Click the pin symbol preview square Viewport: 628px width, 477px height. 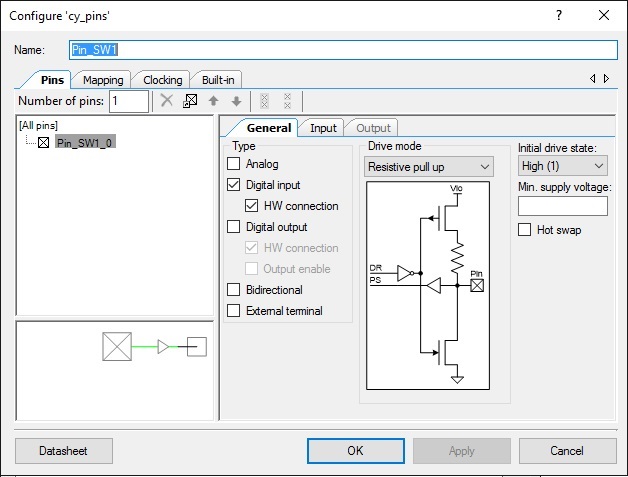click(117, 347)
